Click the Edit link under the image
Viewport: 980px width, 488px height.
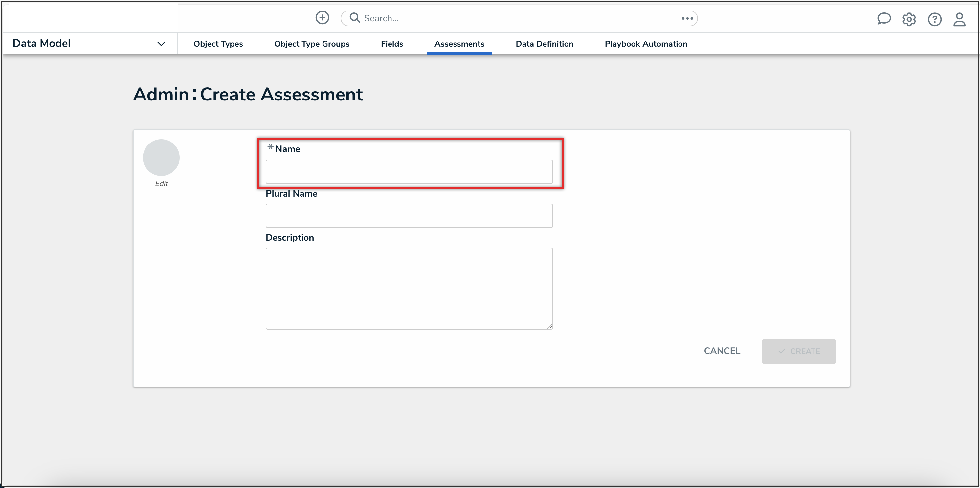161,183
